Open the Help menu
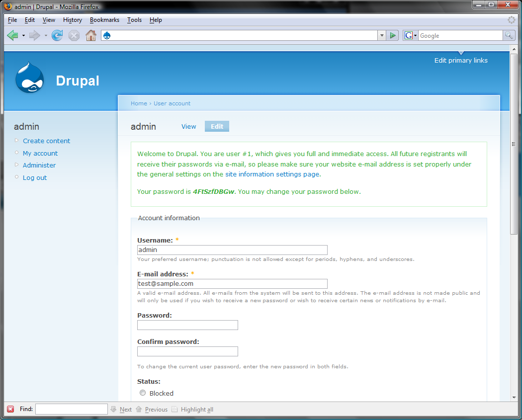This screenshot has width=522, height=420. tap(156, 20)
